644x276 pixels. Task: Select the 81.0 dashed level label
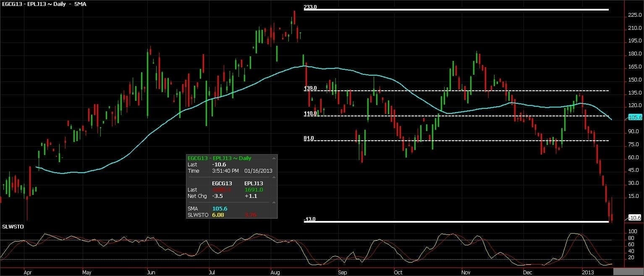click(309, 138)
